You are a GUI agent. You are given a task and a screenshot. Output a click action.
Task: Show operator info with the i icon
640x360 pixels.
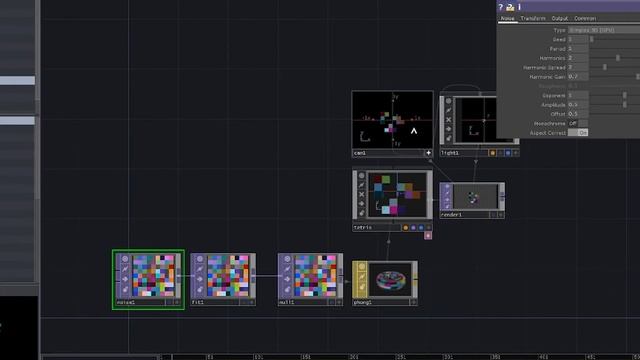point(519,7)
